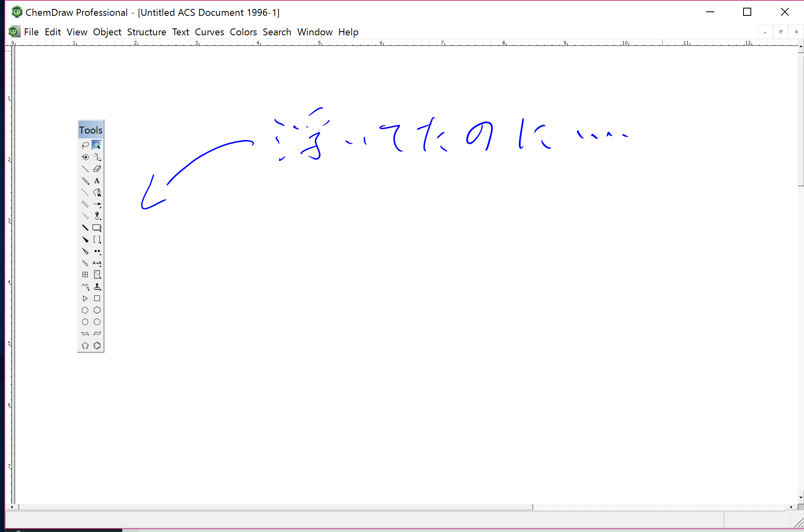The image size is (804, 532).
Task: Select the Cyclopentadiene ring tool
Action: pyautogui.click(x=85, y=346)
